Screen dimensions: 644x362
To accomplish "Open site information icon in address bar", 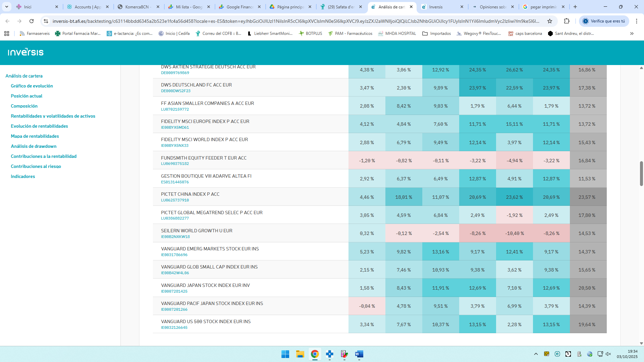I will click(46, 21).
